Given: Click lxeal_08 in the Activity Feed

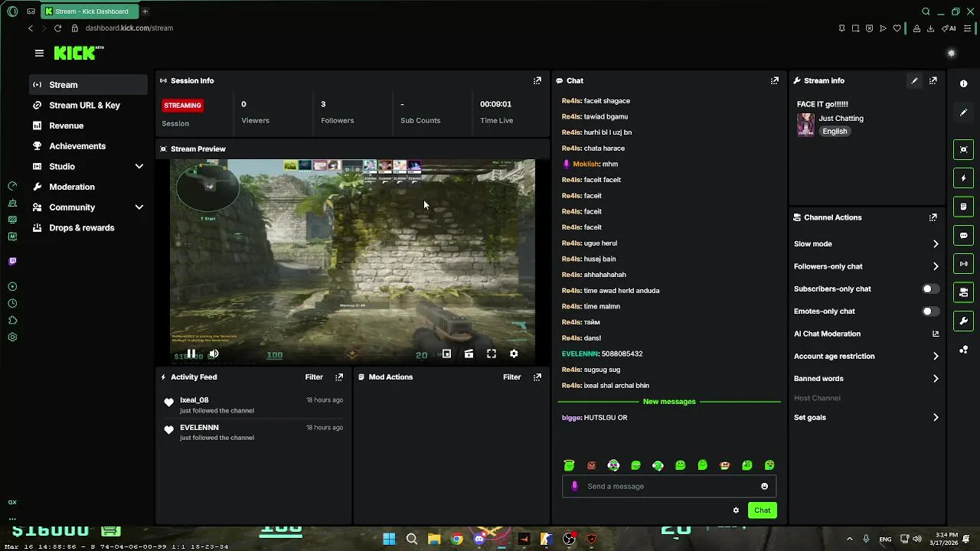Looking at the screenshot, I should point(194,400).
